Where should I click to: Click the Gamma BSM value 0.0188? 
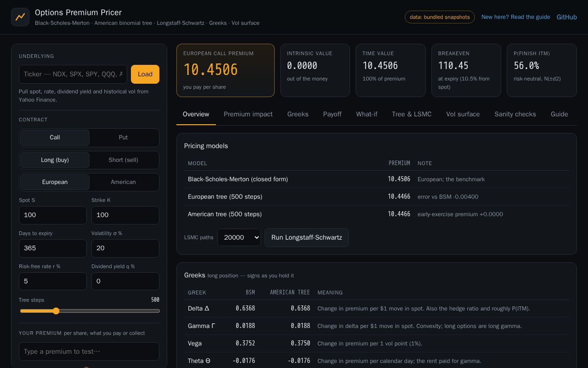[x=245, y=326]
